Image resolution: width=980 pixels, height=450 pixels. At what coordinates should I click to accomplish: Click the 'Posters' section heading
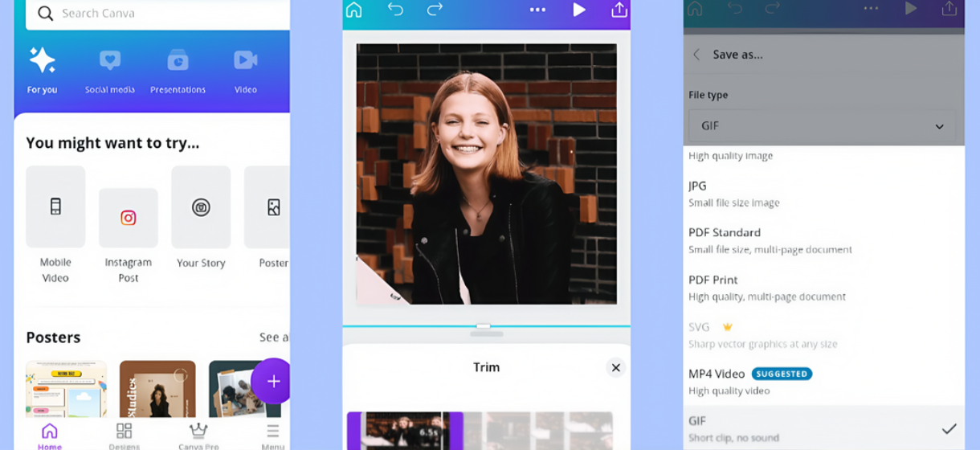click(53, 337)
